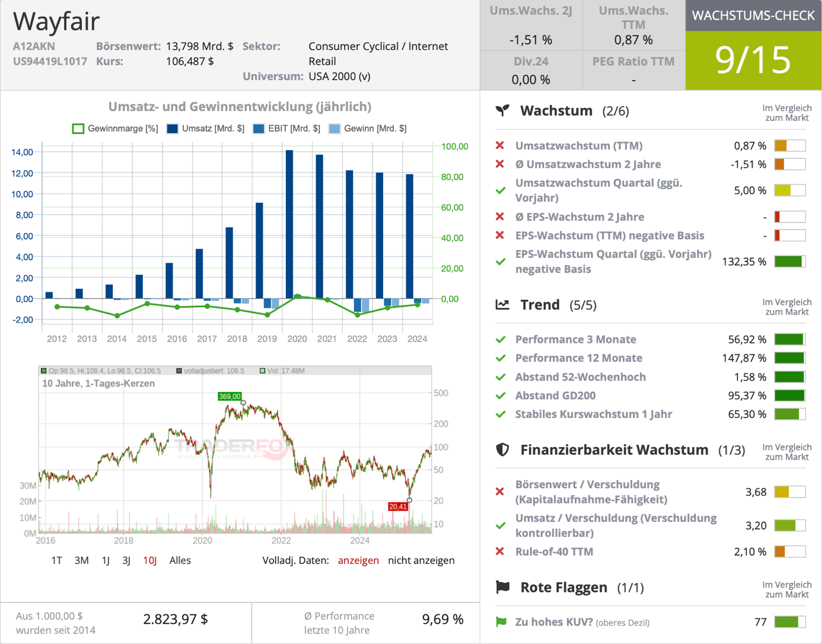Select the Trend chart icon
The image size is (822, 644).
(x=502, y=304)
